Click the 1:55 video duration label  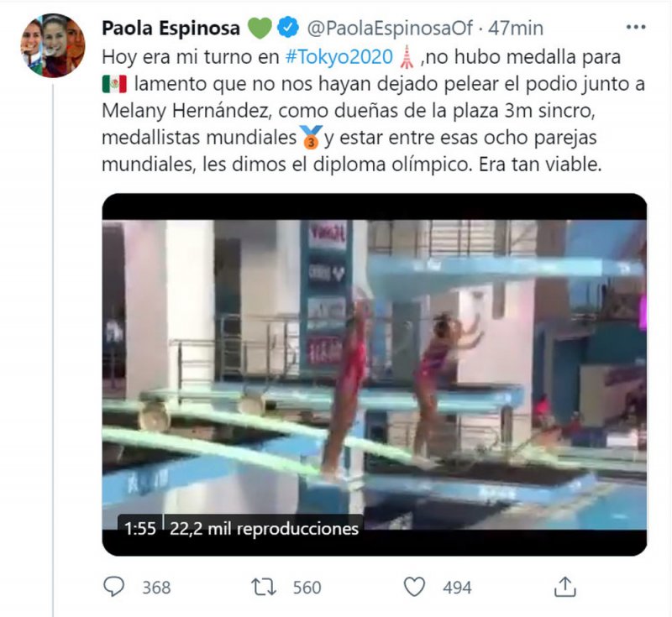(140, 529)
